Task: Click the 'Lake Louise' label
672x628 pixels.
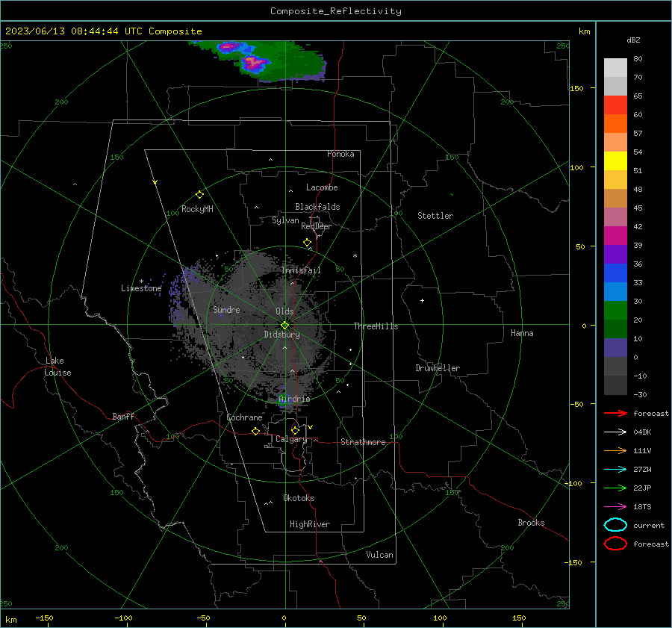Action: (x=57, y=367)
